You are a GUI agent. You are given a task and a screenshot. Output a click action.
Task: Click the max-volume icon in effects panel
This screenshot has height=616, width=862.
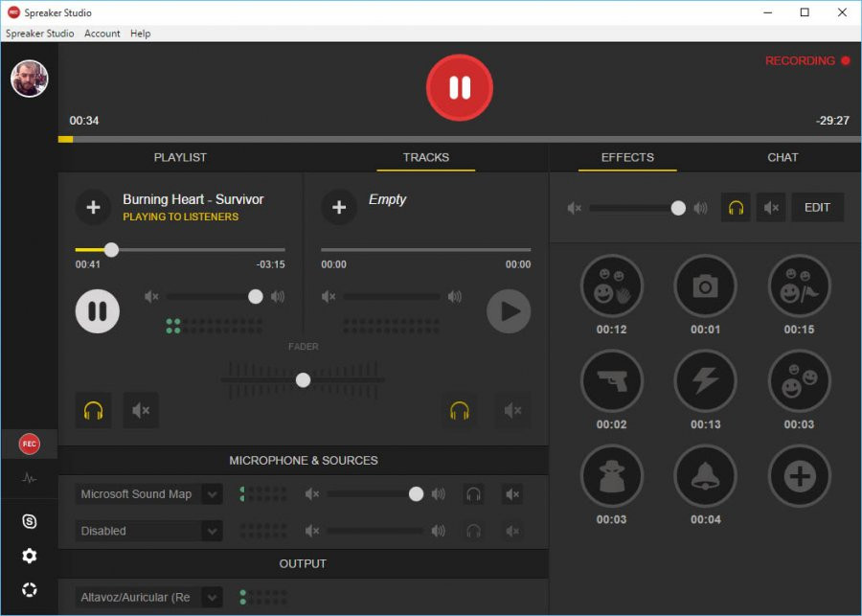pos(700,208)
